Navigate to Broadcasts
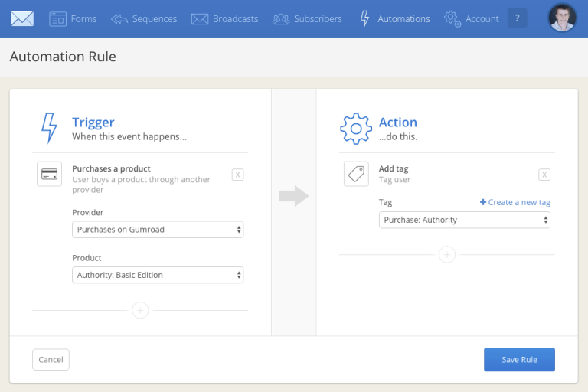The height and width of the screenshot is (392, 588). coord(224,18)
